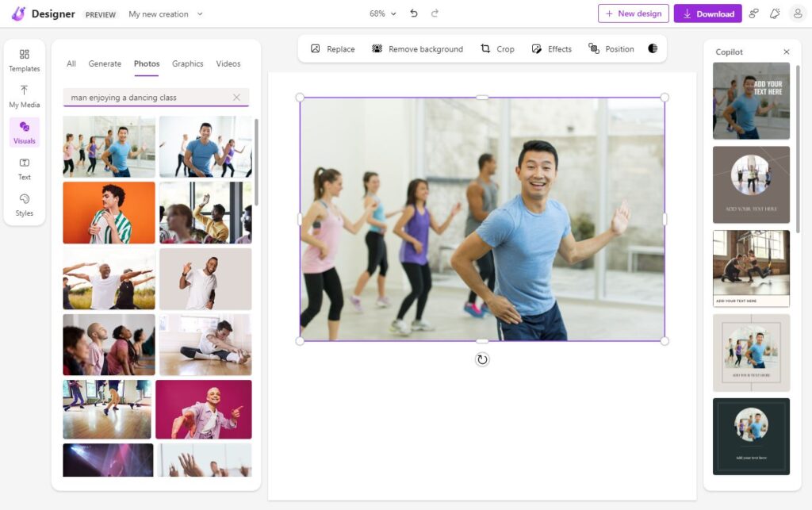Screen dimensions: 812x510
Task: Click the contrast circle icon on the toolbar
Action: [653, 48]
